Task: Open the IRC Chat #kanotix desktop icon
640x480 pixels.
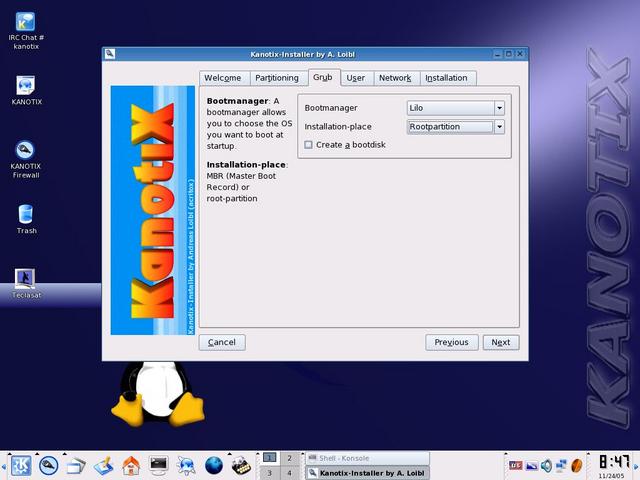Action: pos(26,31)
